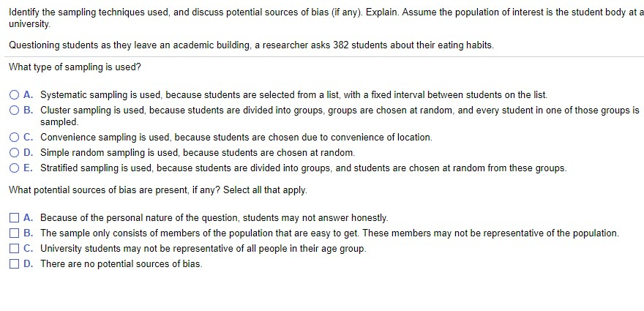The image size is (644, 311).
Task: Check box D for no potential bias
Action: (15, 264)
